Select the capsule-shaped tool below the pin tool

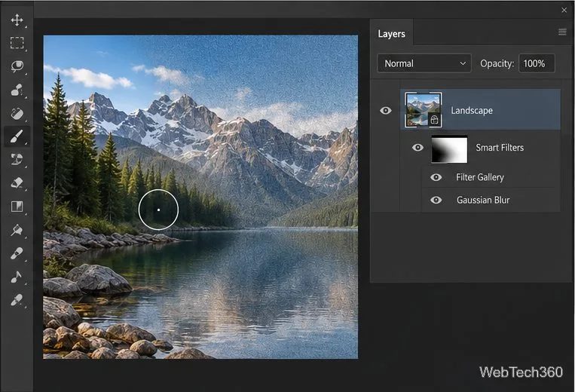coord(17,253)
